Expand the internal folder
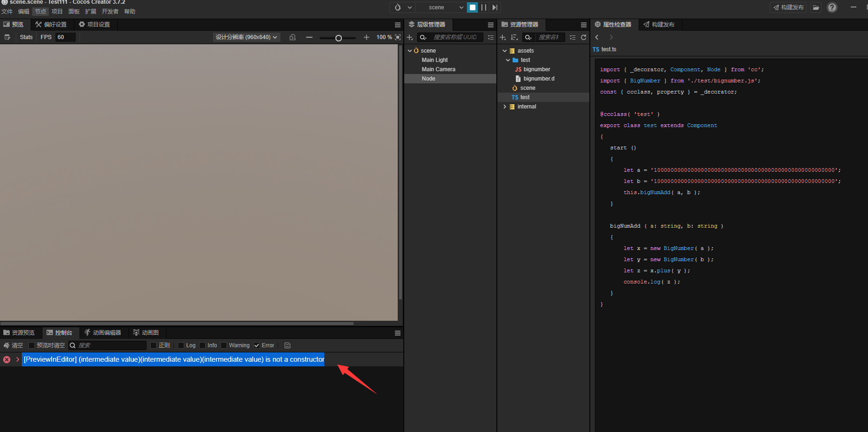 click(505, 107)
